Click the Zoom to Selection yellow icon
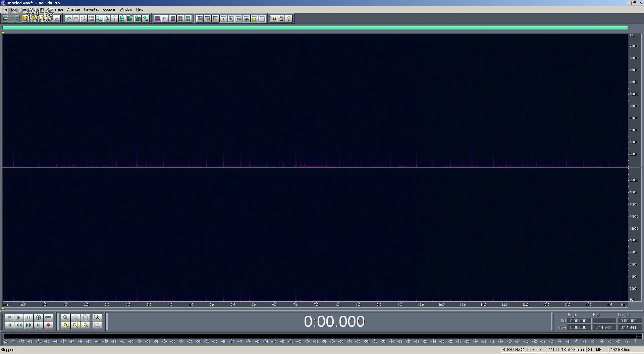 tap(66, 325)
